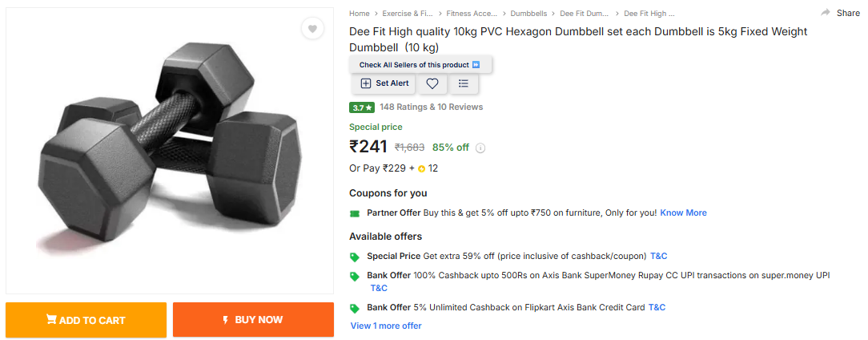This screenshot has height=340, width=868.
Task: Click the Partner Offer coupon icon
Action: (355, 213)
